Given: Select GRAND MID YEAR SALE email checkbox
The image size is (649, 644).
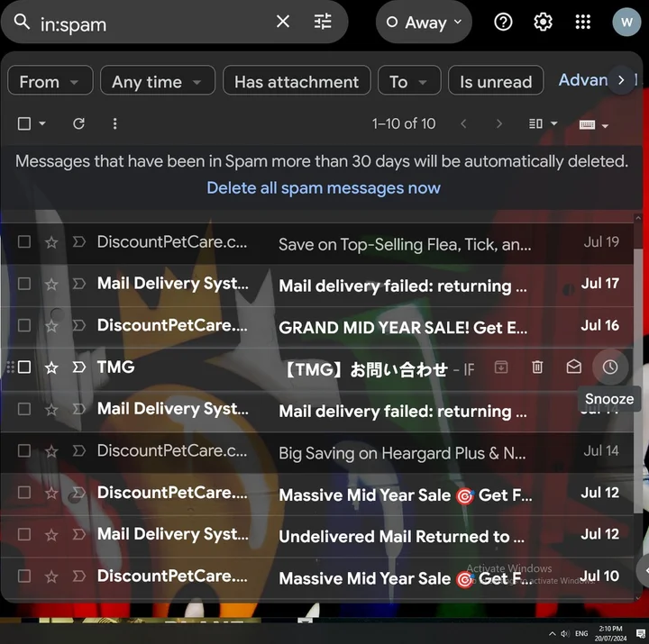Looking at the screenshot, I should point(24,325).
